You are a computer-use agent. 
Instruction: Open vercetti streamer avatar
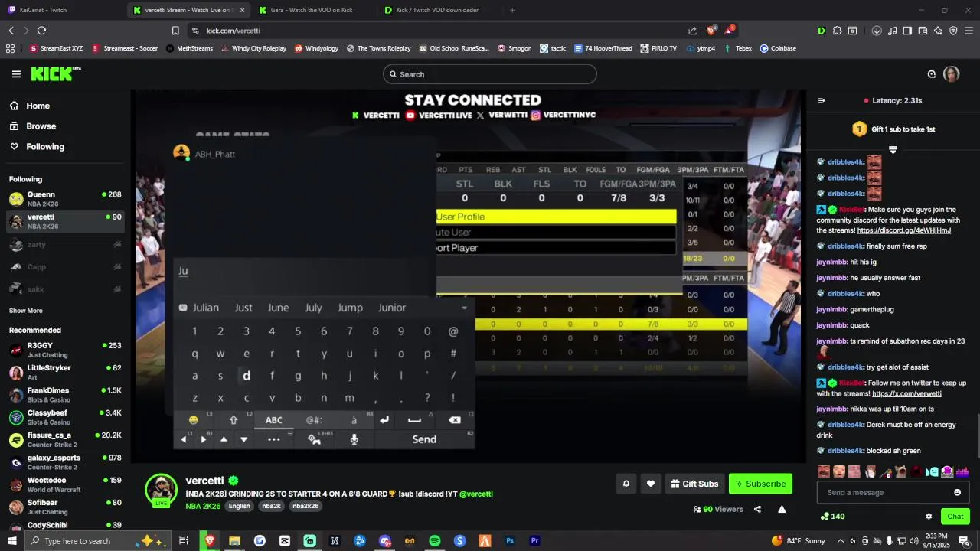click(x=162, y=490)
